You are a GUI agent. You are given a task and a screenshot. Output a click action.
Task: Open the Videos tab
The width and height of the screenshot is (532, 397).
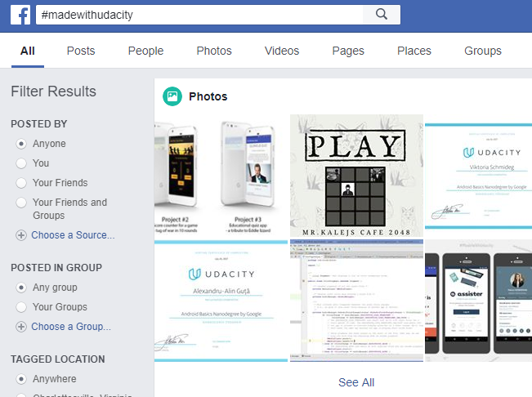[x=282, y=51]
